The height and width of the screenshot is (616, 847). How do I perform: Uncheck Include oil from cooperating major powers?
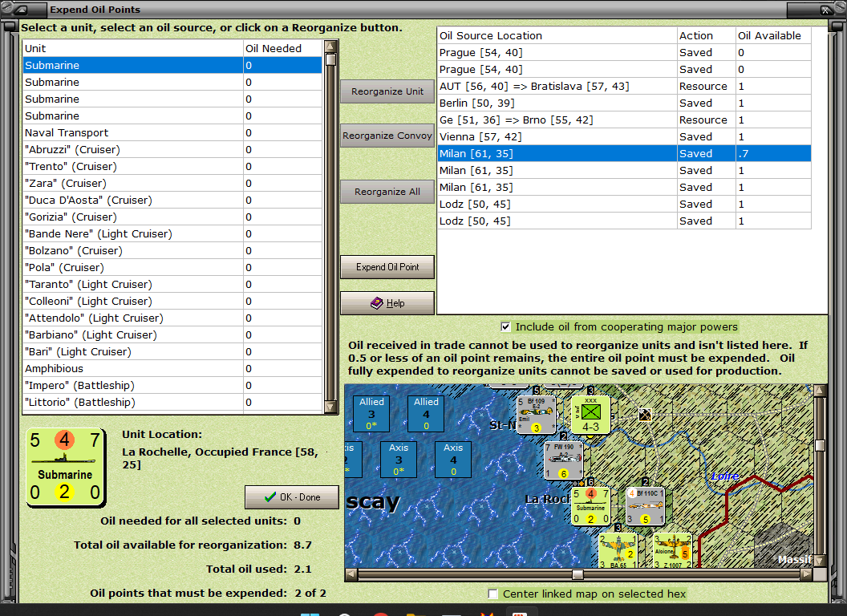pos(505,326)
